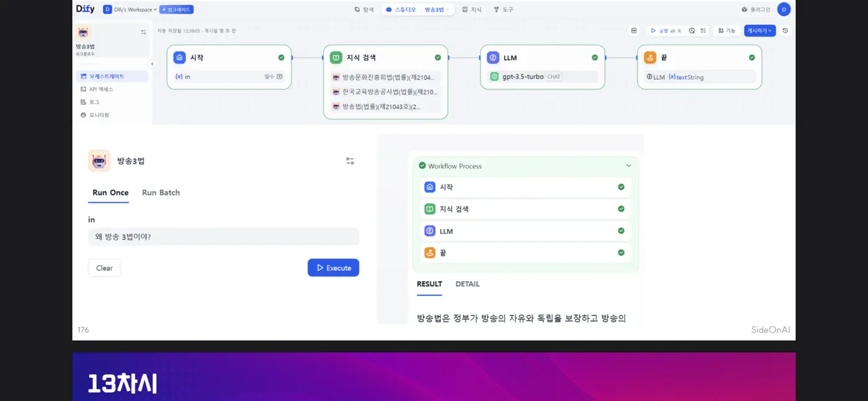Click the LLM canvas node green check
Viewport: 868px width, 401px height.
tap(595, 57)
